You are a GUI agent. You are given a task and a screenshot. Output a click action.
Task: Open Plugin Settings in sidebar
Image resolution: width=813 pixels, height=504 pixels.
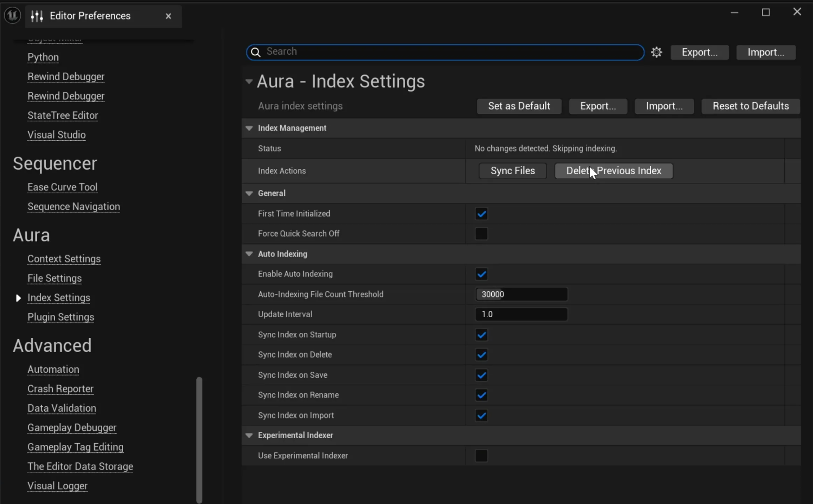[x=61, y=317]
